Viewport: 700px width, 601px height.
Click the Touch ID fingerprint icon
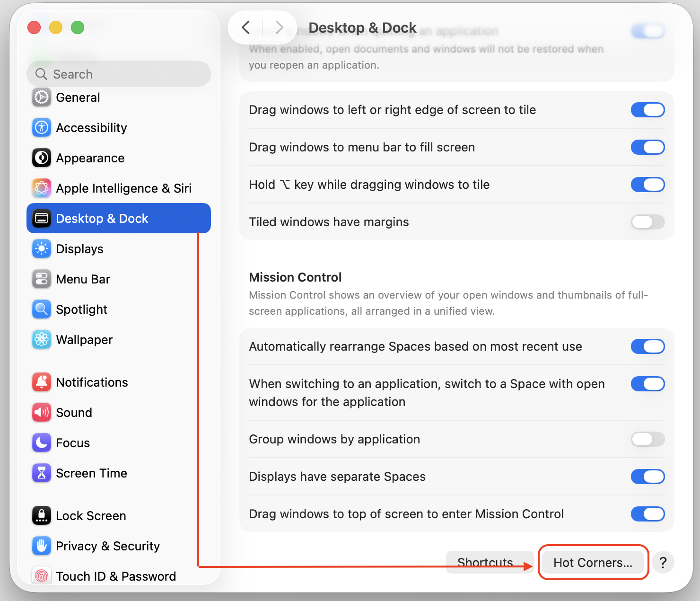coord(42,576)
